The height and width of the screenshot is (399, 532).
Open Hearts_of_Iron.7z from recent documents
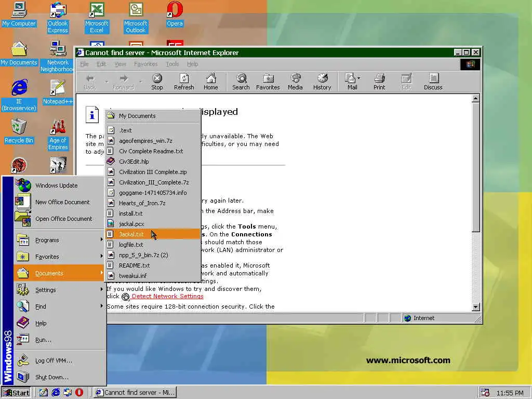[153, 203]
